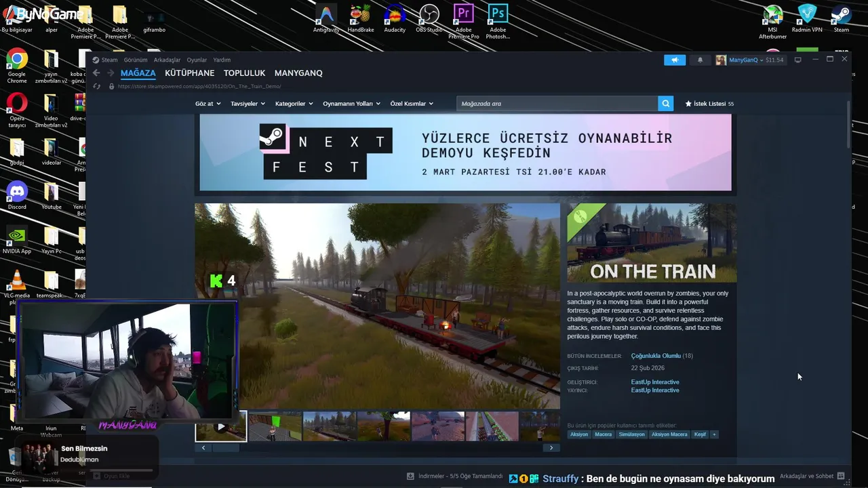Viewport: 868px width, 488px height.
Task: Switch to the MAĞAZA tab
Action: [x=138, y=73]
